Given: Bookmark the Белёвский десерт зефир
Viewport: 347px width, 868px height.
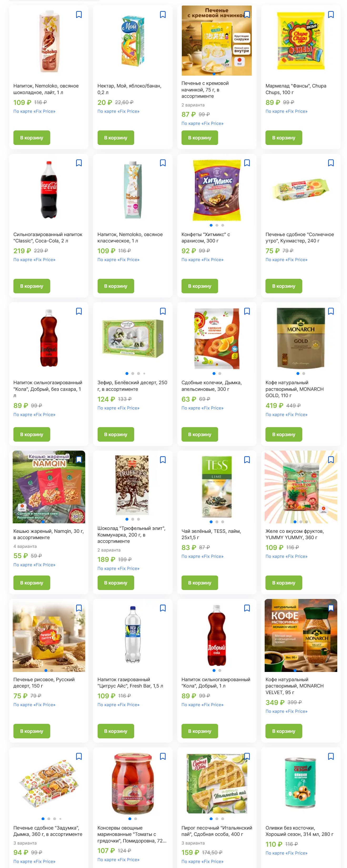Looking at the screenshot, I should (x=163, y=311).
